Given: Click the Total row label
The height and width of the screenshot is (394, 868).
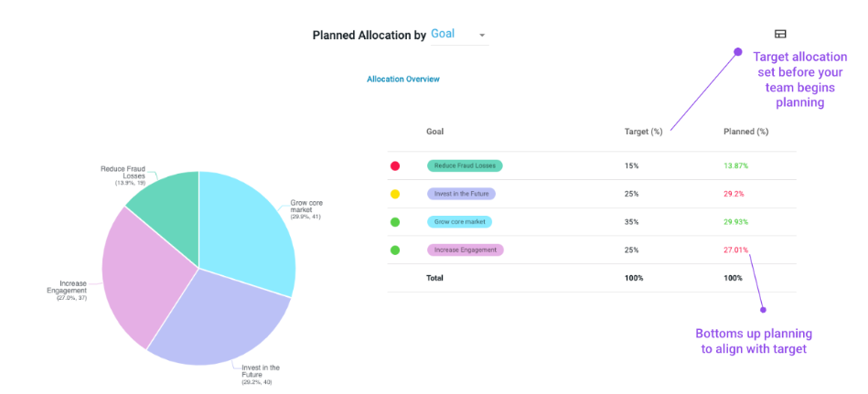Looking at the screenshot, I should point(434,278).
